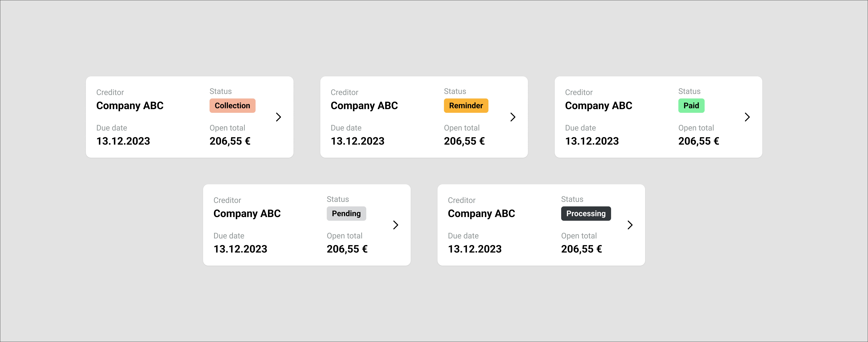Click the orange Reminder status badge
This screenshot has width=868, height=342.
[x=466, y=106]
